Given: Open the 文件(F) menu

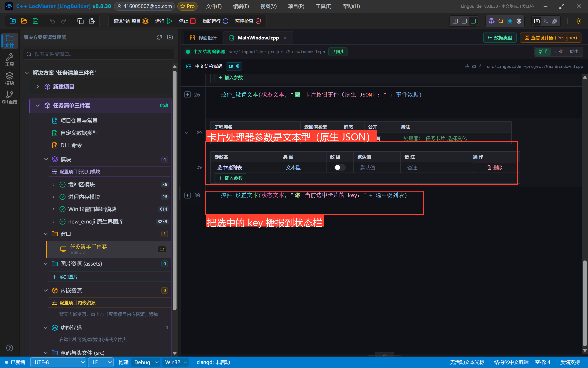Looking at the screenshot, I should [x=214, y=6].
